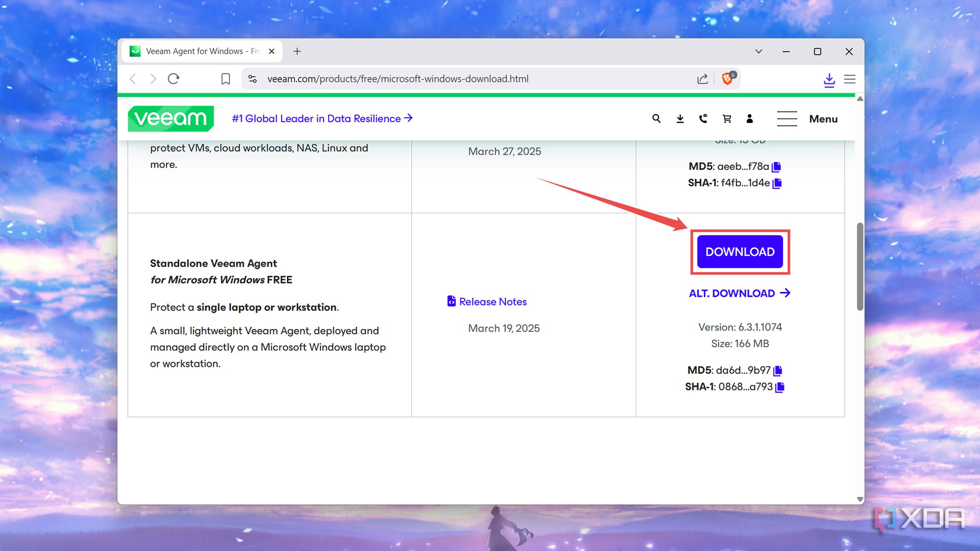The width and height of the screenshot is (980, 551).
Task: Copy the SHA-1 hash f4fb...1d4e
Action: 777,183
